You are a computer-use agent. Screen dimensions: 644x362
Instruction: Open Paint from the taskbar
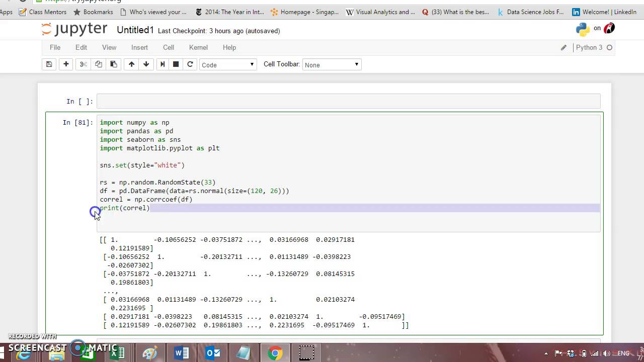tap(150, 353)
